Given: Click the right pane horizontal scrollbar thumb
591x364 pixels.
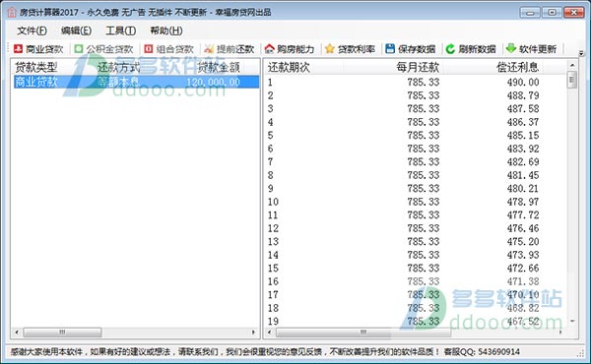Looking at the screenshot, I should coord(363,333).
